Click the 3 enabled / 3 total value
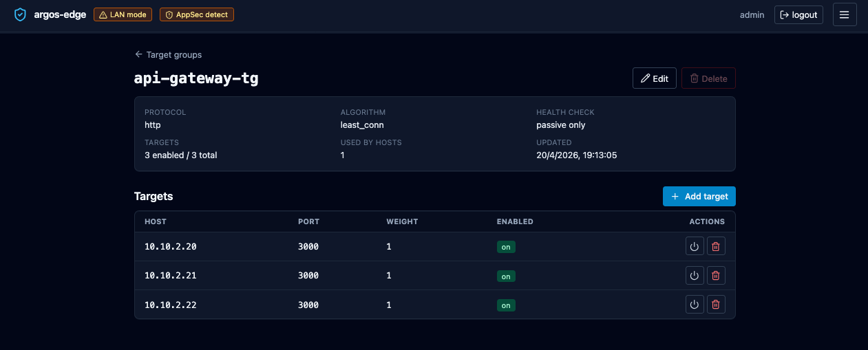 [181, 155]
